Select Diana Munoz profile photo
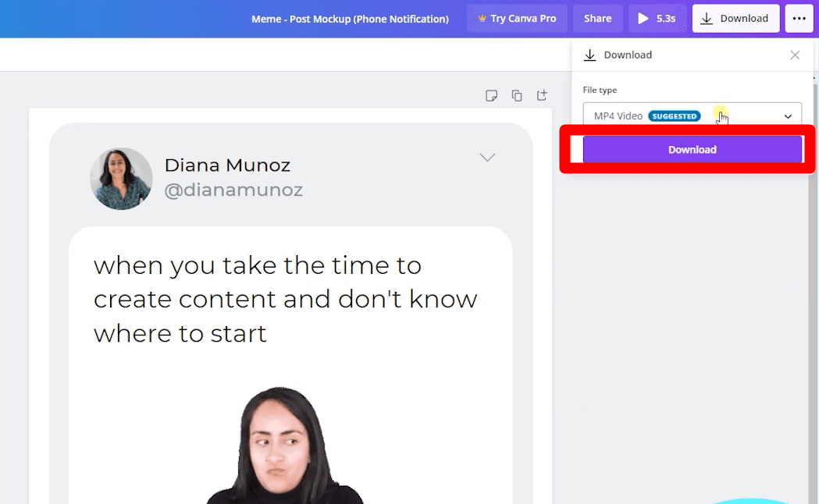Viewport: 819px width, 504px height. point(121,179)
